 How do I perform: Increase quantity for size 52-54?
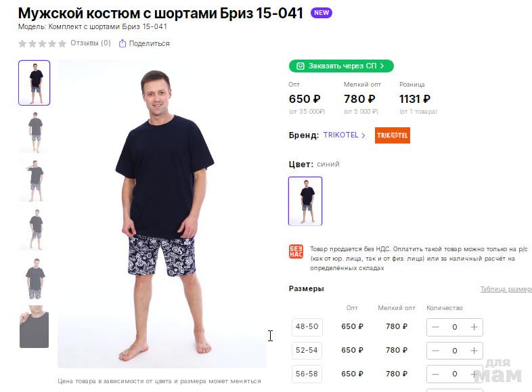pyautogui.click(x=474, y=351)
